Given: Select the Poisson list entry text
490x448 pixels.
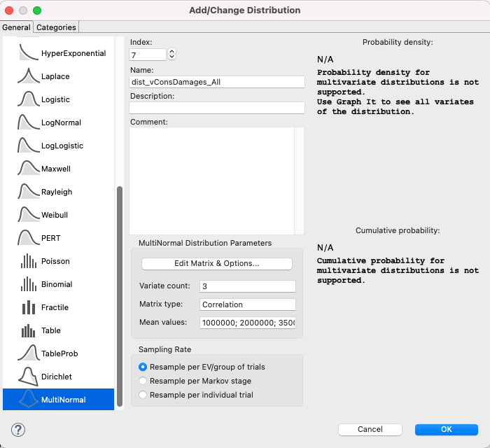Looking at the screenshot, I should 55,261.
